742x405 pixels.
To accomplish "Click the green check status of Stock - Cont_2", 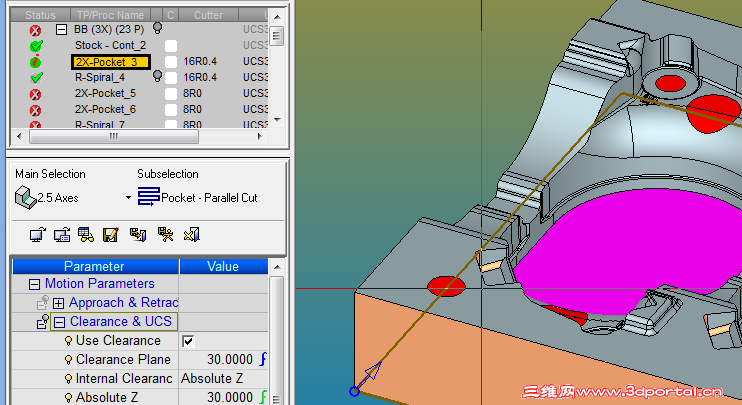I will pyautogui.click(x=36, y=46).
